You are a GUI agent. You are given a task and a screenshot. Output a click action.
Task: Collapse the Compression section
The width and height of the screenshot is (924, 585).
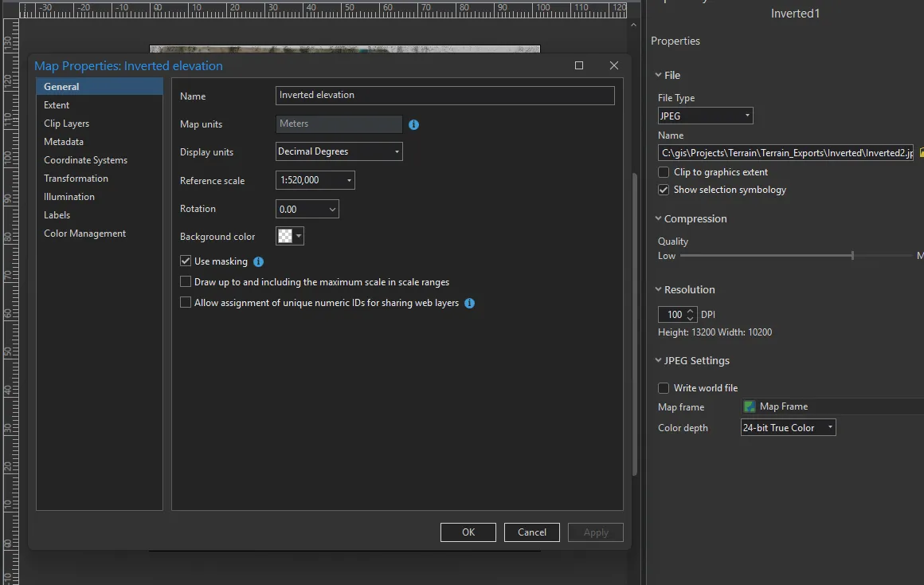coord(659,219)
